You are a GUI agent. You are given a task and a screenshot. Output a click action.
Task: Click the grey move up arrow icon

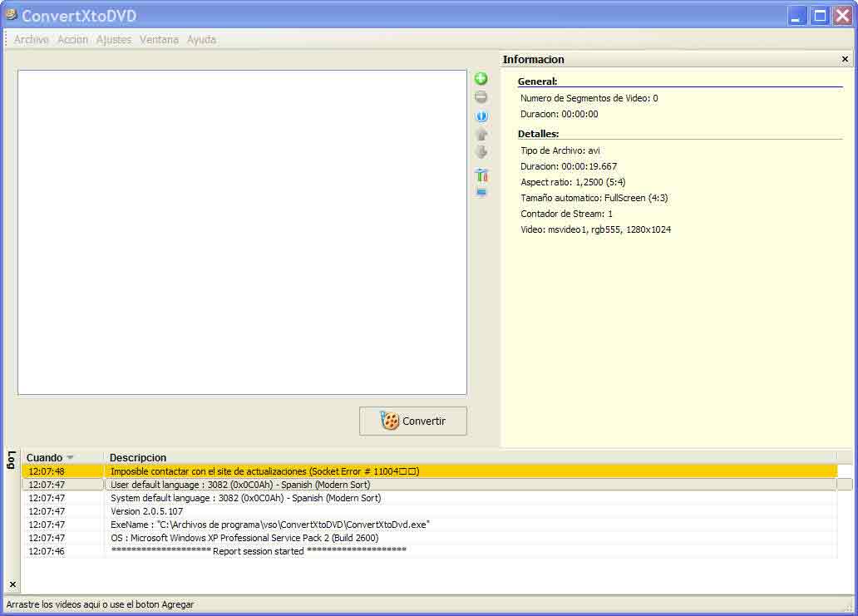pyautogui.click(x=481, y=134)
